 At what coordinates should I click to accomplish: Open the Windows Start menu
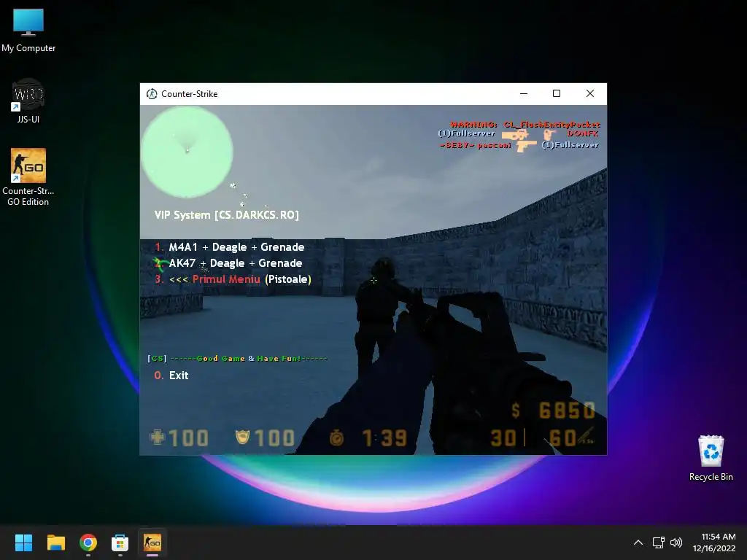23,542
